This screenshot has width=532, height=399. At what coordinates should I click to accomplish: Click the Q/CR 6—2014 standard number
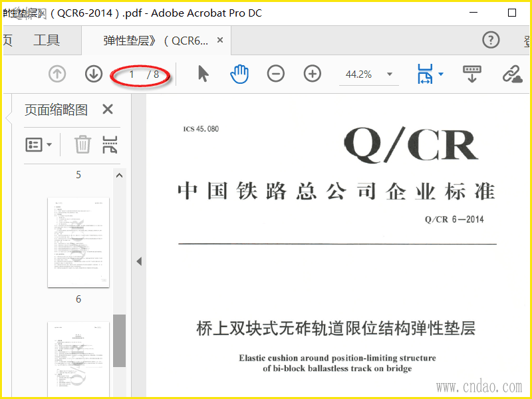pyautogui.click(x=454, y=219)
